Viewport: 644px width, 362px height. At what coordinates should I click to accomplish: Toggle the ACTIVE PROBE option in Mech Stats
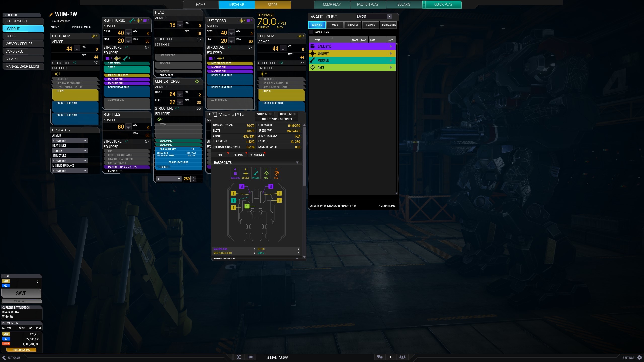pyautogui.click(x=256, y=155)
